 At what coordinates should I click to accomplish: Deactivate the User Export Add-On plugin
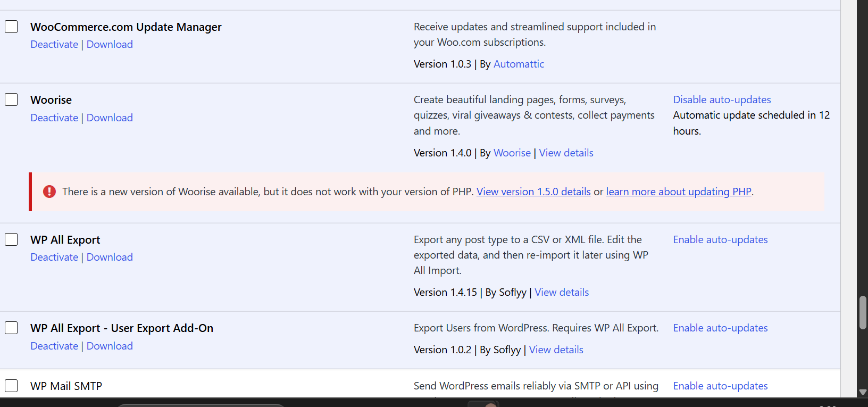click(54, 346)
